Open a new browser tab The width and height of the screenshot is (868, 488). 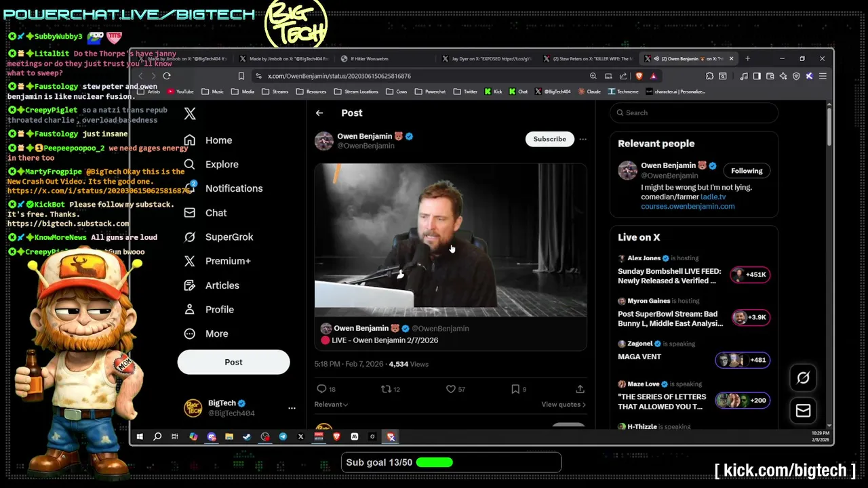pos(747,59)
